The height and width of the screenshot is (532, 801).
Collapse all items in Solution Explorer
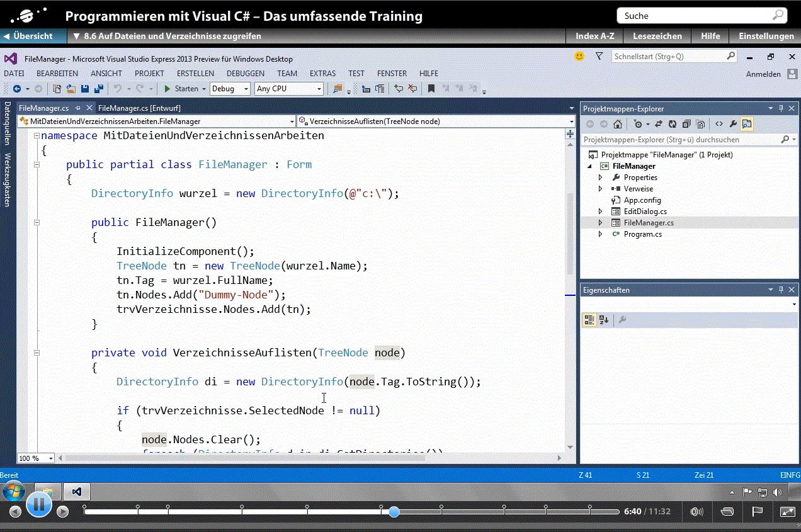pos(686,124)
